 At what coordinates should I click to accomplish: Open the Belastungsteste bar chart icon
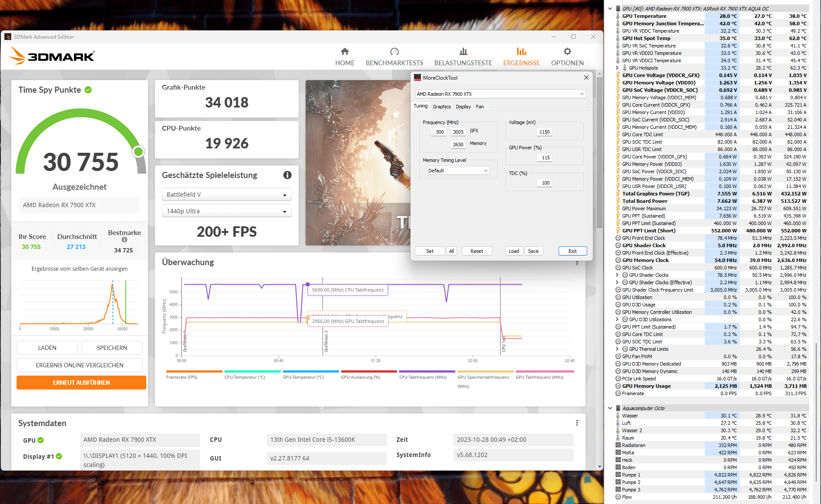(463, 51)
